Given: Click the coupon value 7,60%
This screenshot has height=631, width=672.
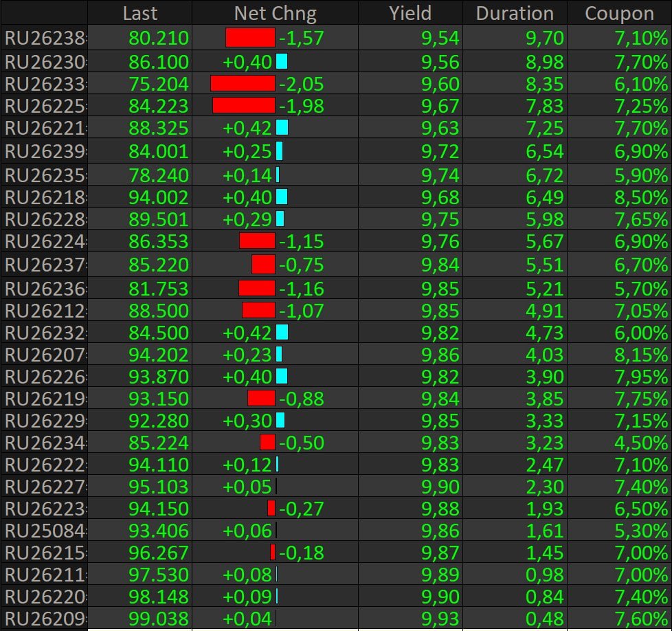Looking at the screenshot, I should point(641,619).
